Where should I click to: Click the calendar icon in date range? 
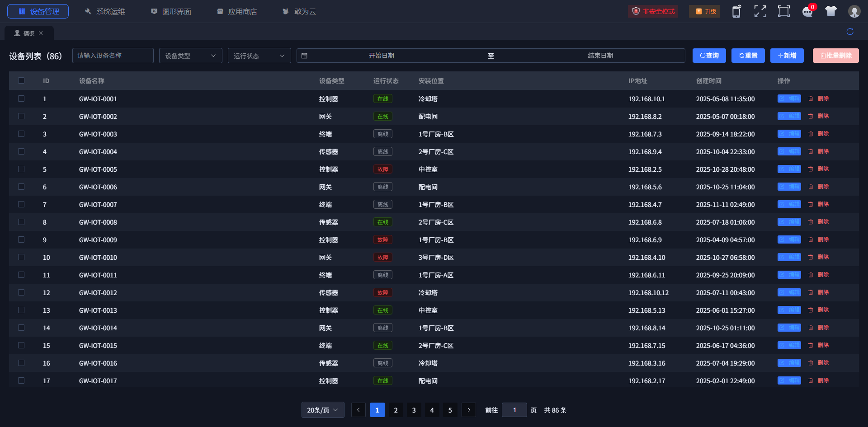click(304, 56)
